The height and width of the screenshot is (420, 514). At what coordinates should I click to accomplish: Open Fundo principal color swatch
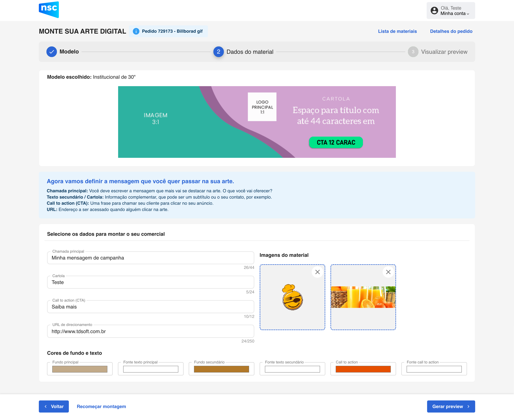[80, 369]
